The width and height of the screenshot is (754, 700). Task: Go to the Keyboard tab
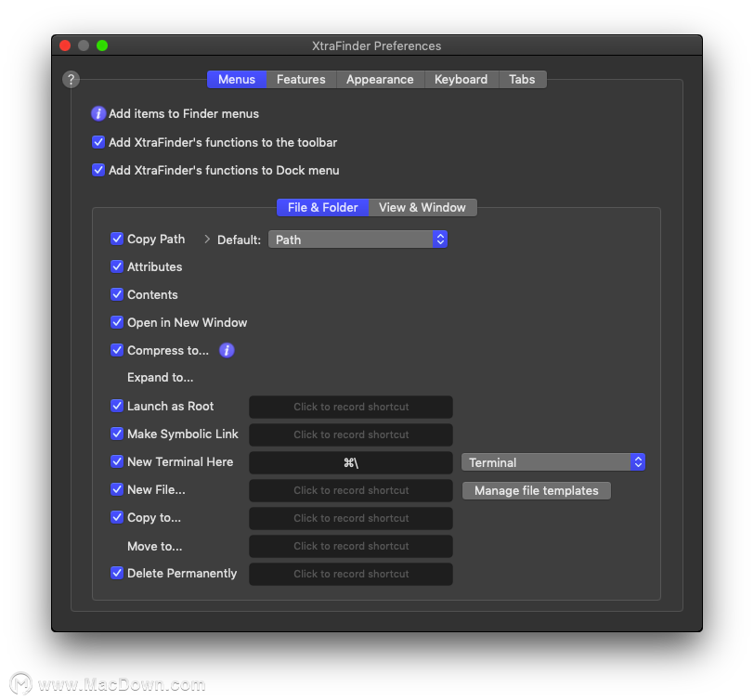click(461, 79)
